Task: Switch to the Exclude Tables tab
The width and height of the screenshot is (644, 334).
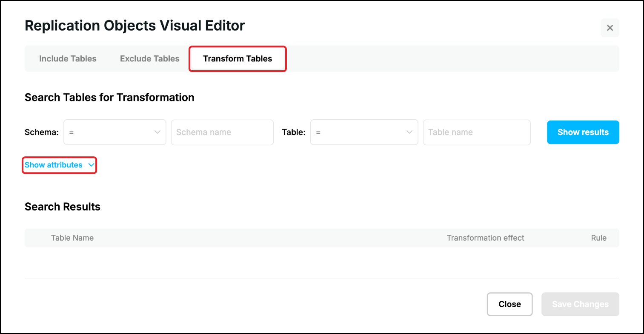Action: 150,59
